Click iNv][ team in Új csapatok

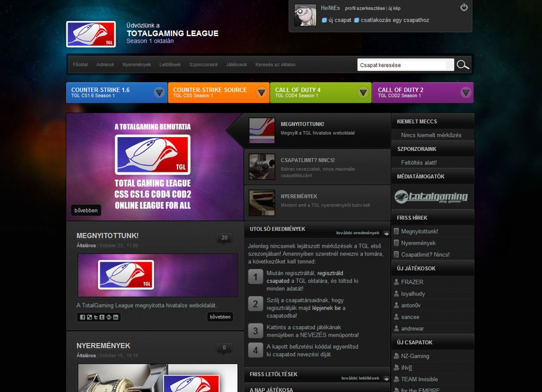[406, 368]
